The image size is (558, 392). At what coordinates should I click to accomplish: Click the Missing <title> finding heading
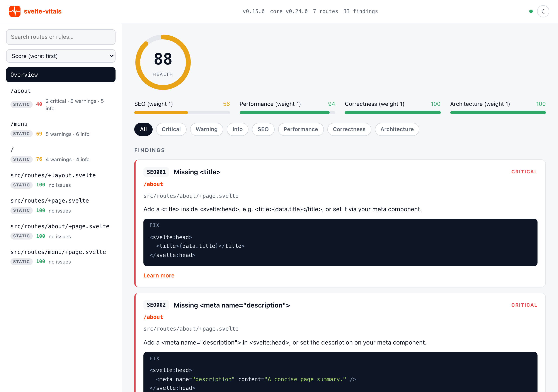pyautogui.click(x=197, y=172)
